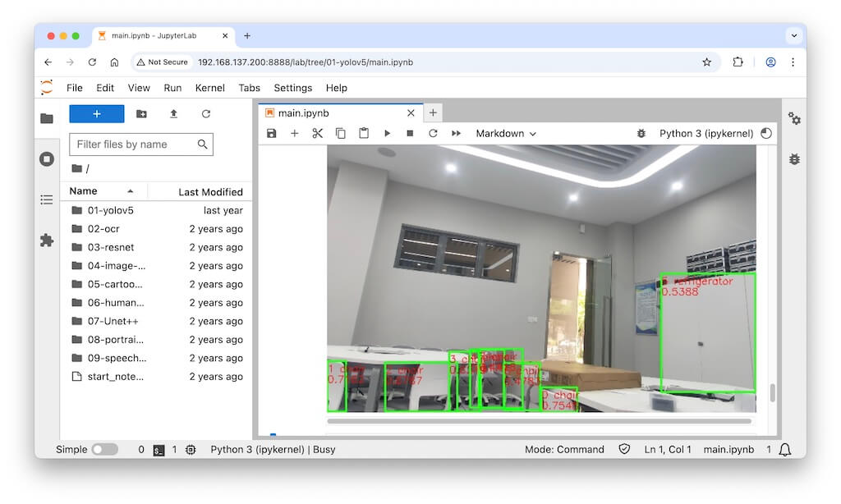Screen dimensions: 841x504
Task: Cut the selected cell with scissors
Action: click(318, 133)
